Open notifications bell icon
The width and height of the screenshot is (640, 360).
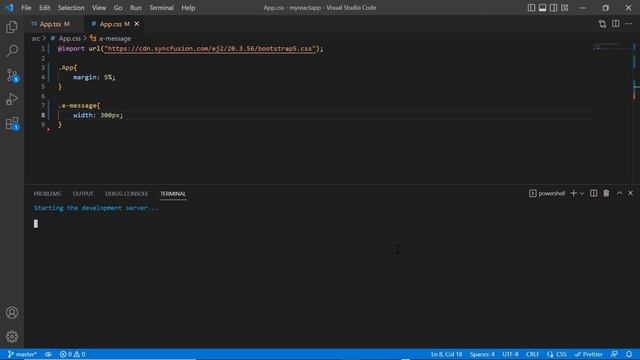(629, 354)
